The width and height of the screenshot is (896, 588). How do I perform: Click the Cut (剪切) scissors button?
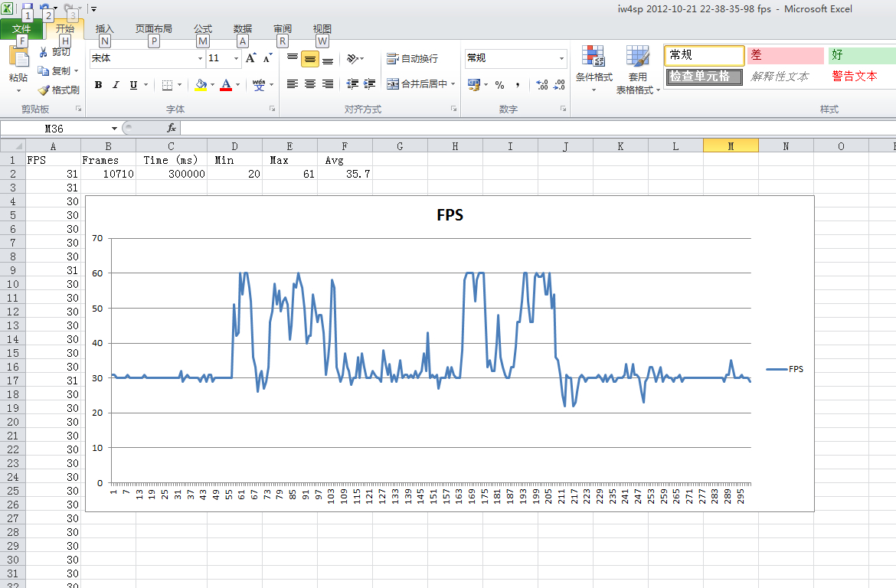click(x=54, y=52)
